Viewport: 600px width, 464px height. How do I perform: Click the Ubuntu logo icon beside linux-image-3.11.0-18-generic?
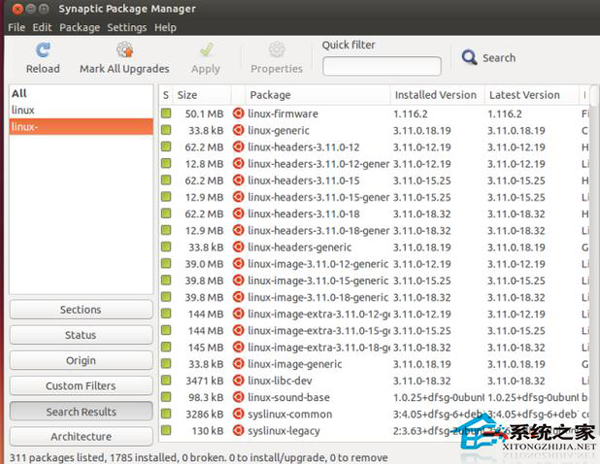(238, 297)
